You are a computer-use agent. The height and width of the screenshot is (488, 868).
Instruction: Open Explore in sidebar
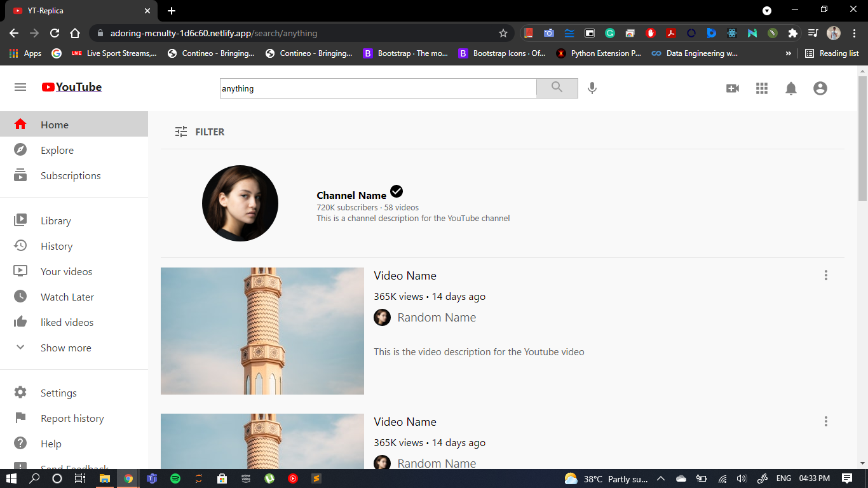(74, 150)
